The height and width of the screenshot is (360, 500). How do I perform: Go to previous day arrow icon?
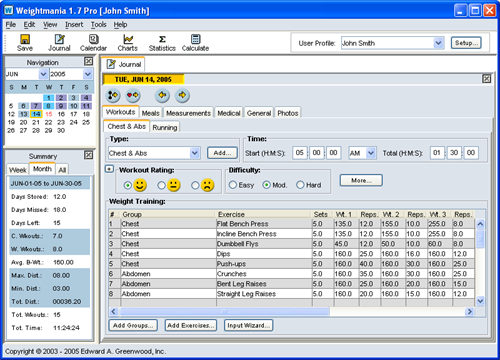coord(162,96)
